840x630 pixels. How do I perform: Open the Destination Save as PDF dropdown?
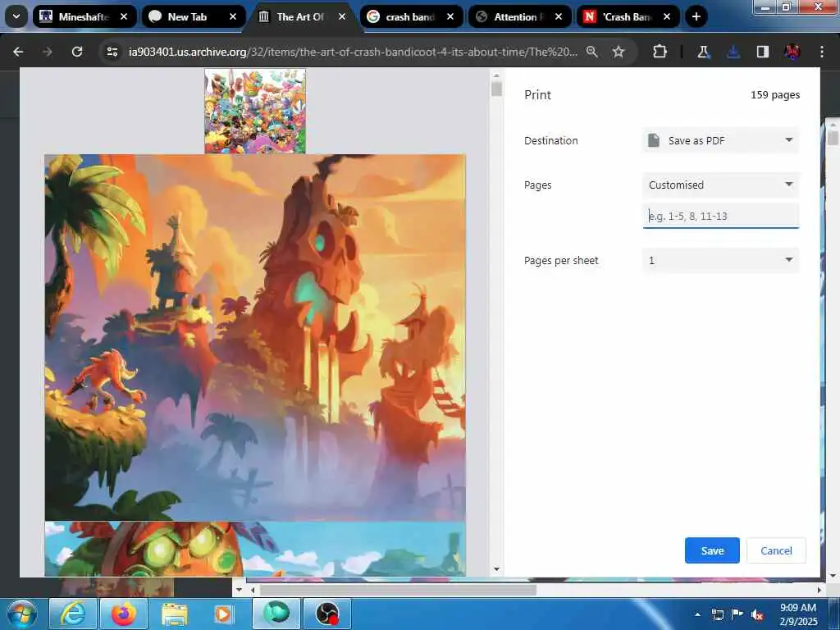pos(720,140)
